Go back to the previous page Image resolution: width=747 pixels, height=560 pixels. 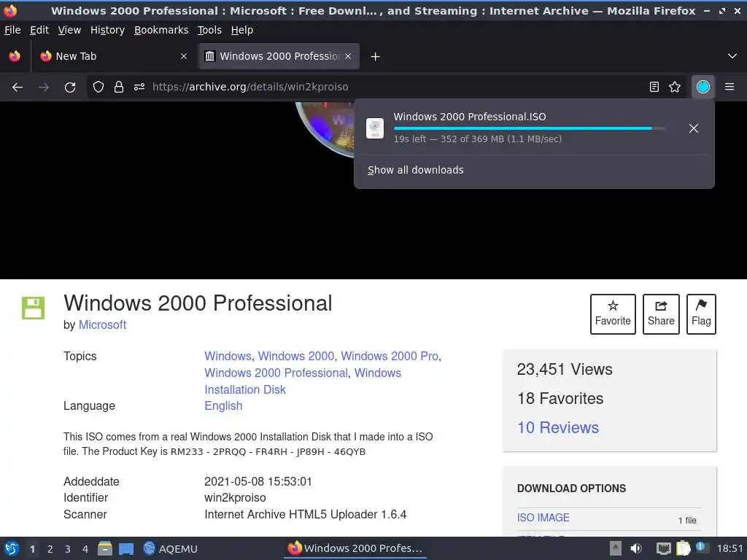point(18,87)
